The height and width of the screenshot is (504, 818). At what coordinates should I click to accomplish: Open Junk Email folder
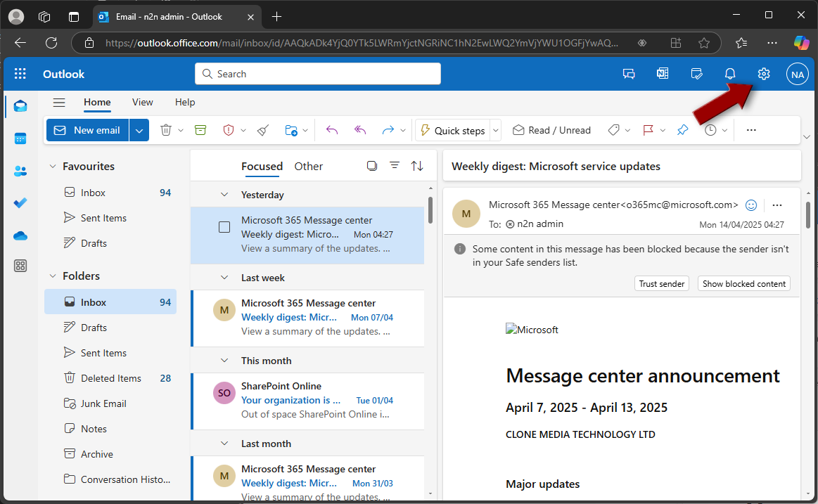pyautogui.click(x=110, y=404)
